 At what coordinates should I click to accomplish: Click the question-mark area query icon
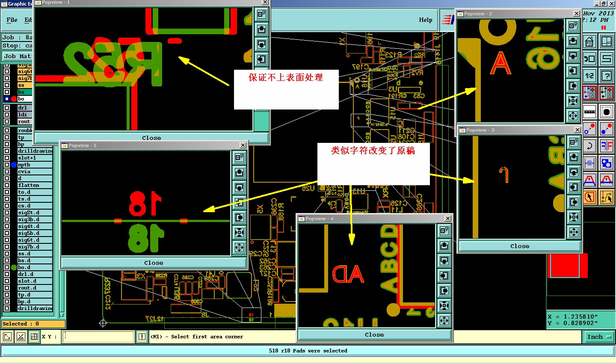point(607,76)
